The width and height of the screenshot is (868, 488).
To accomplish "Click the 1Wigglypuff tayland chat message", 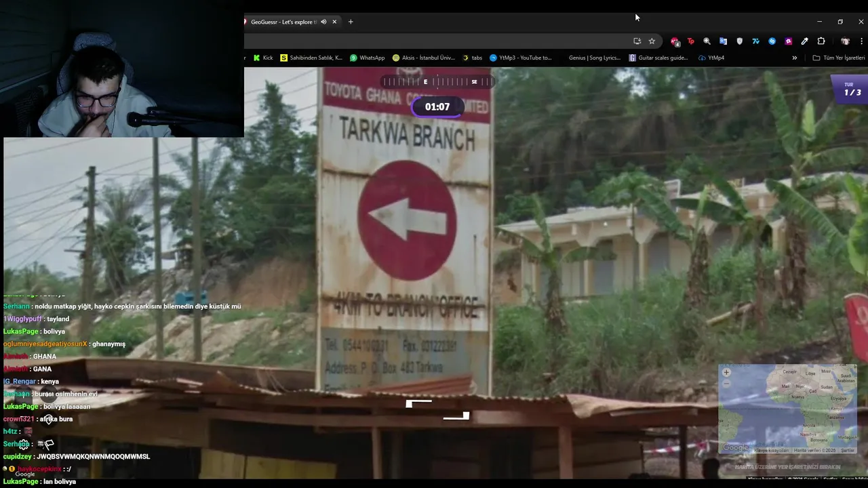I will point(37,319).
